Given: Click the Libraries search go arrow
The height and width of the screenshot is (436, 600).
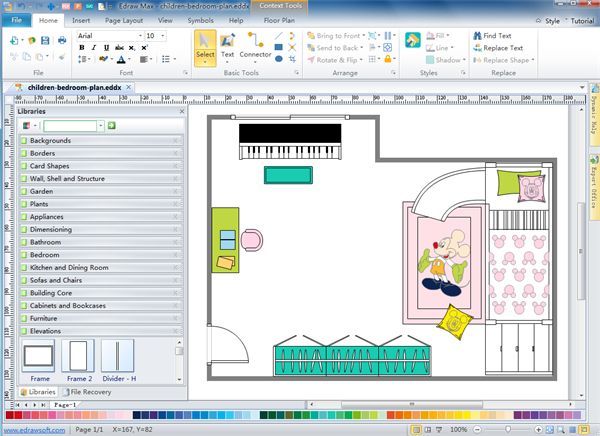Looking at the screenshot, I should (x=111, y=126).
